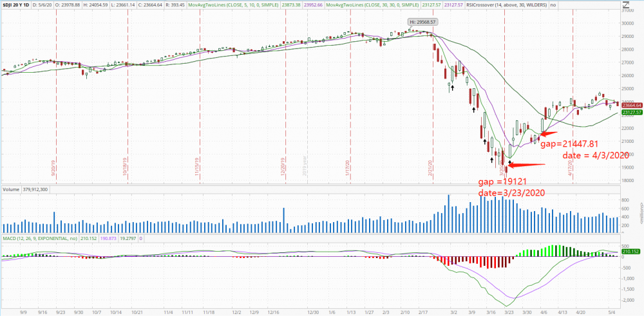Click the gap =19121 text annotation
This screenshot has width=644, height=316.
point(502,182)
